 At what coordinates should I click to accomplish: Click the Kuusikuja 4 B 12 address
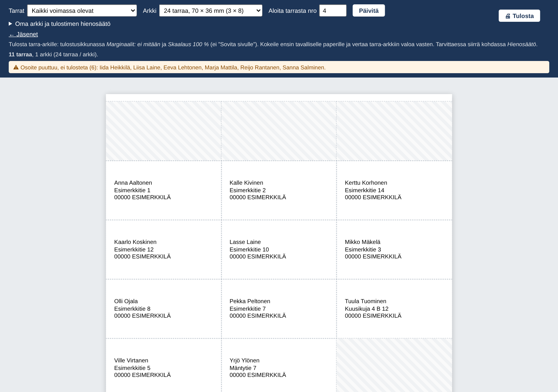click(x=366, y=309)
